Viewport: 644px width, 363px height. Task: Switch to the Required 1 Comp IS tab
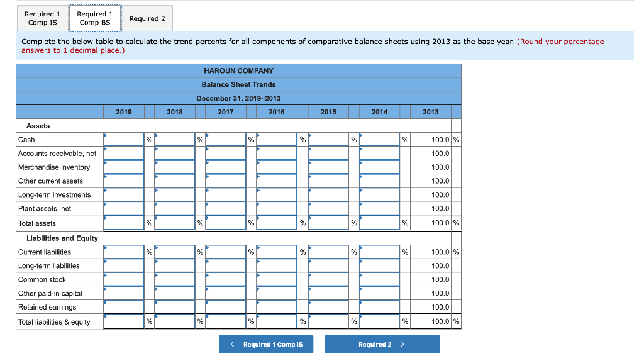click(x=42, y=18)
